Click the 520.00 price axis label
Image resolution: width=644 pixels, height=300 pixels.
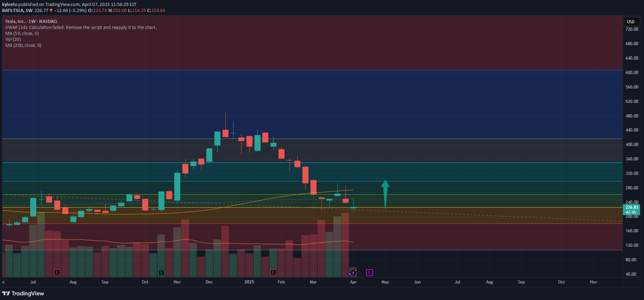pyautogui.click(x=632, y=102)
